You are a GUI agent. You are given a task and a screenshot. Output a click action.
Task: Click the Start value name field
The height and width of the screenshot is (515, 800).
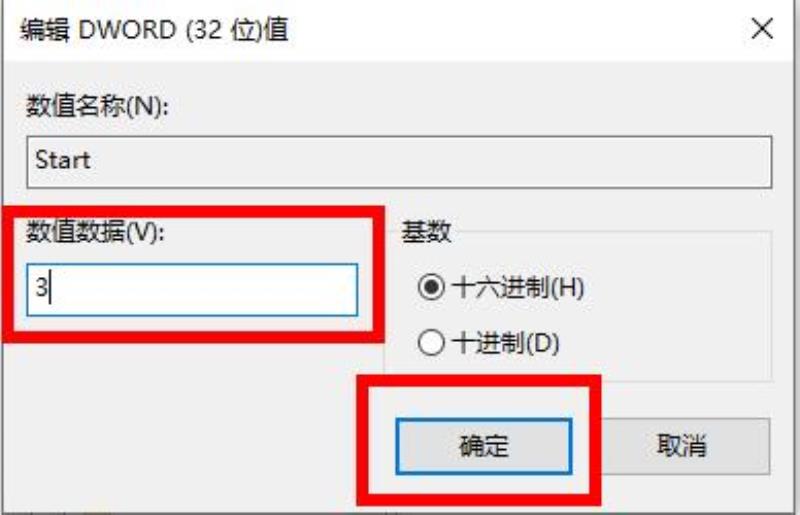(399, 162)
